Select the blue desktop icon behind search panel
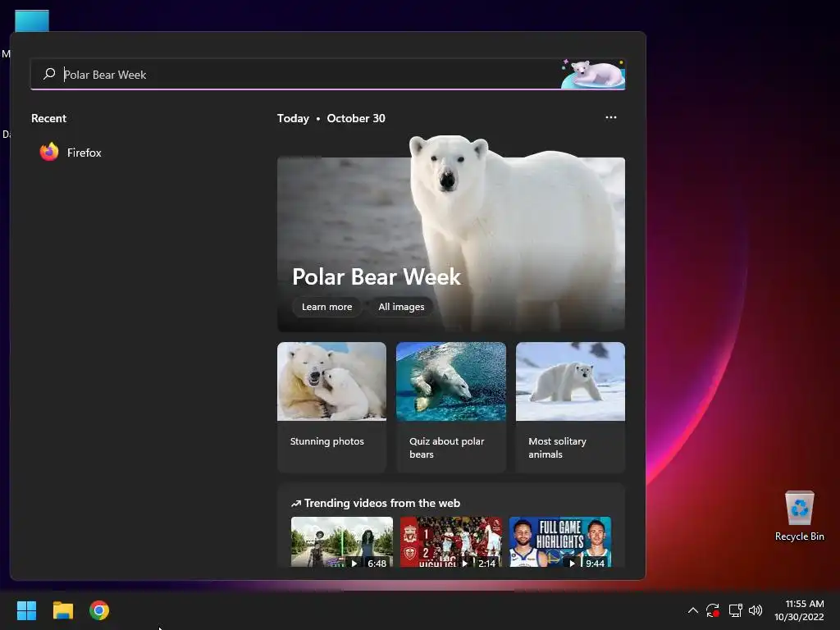The image size is (840, 630). 32,21
